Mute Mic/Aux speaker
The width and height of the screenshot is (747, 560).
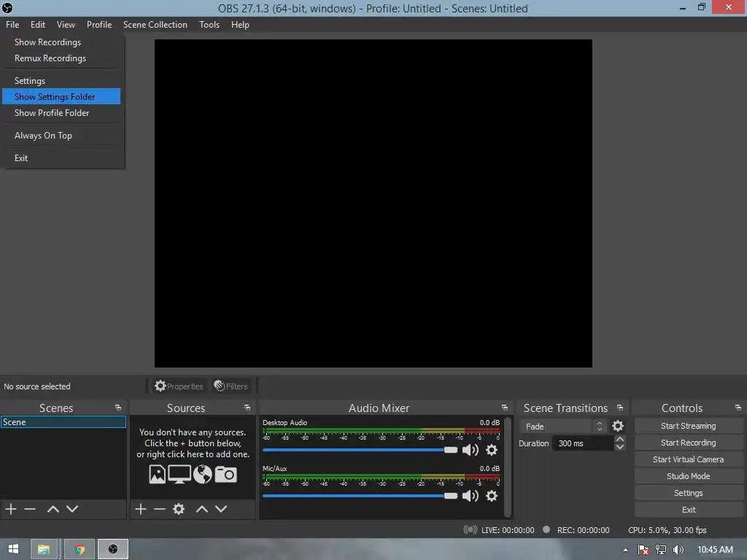tap(471, 496)
